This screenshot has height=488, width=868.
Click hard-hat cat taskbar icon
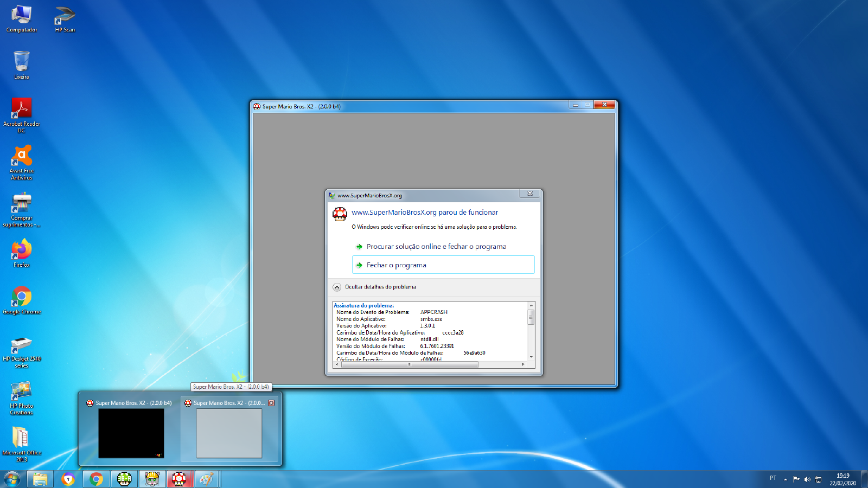pos(152,479)
